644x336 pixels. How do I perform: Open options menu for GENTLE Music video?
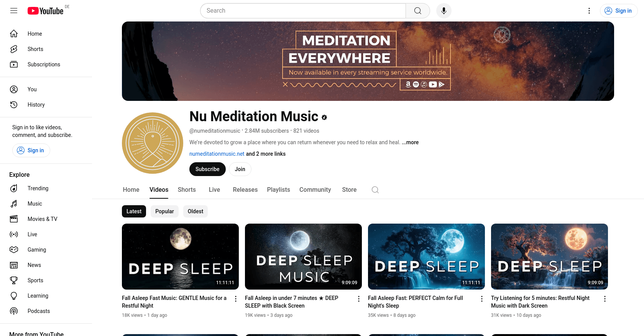click(236, 299)
